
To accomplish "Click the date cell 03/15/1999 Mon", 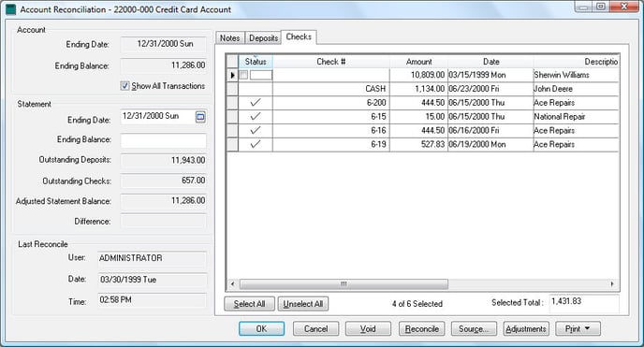I will [x=490, y=75].
